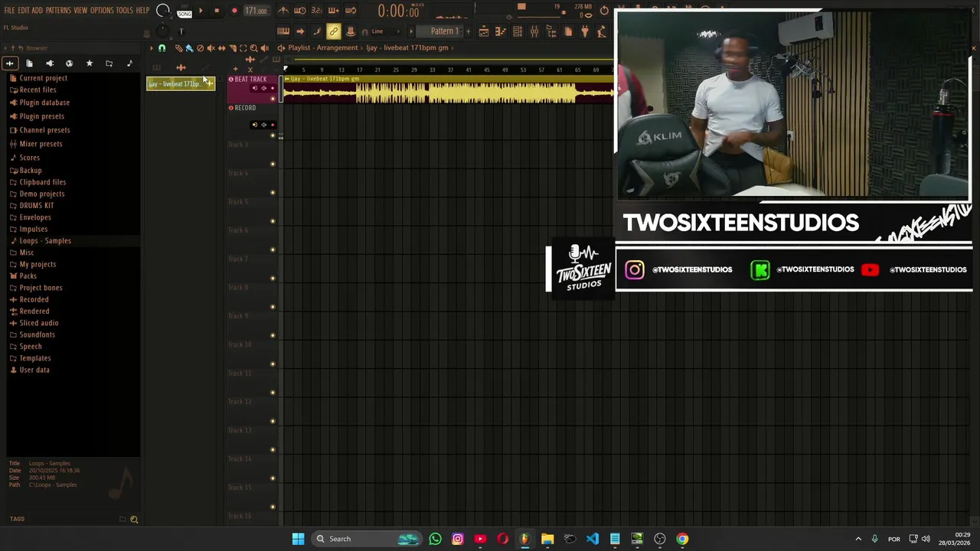Toggle BEAT TRACK mute LED
980x551 pixels.
tap(273, 99)
